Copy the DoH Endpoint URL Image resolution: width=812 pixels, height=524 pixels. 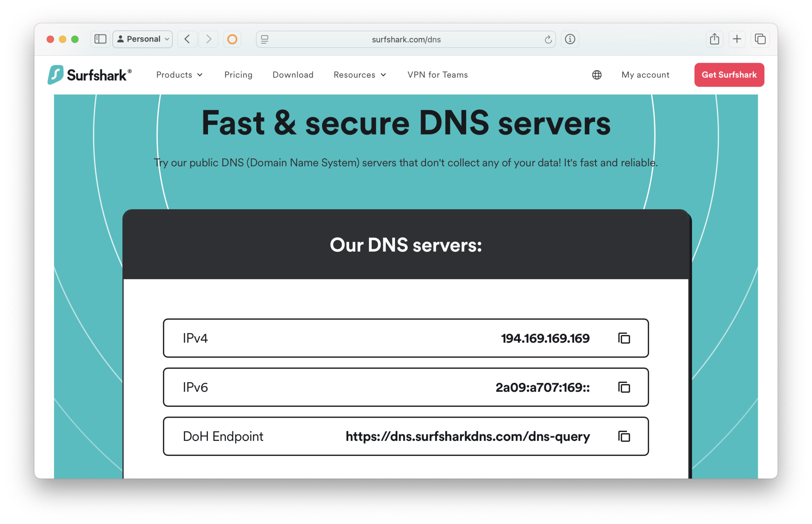(624, 436)
